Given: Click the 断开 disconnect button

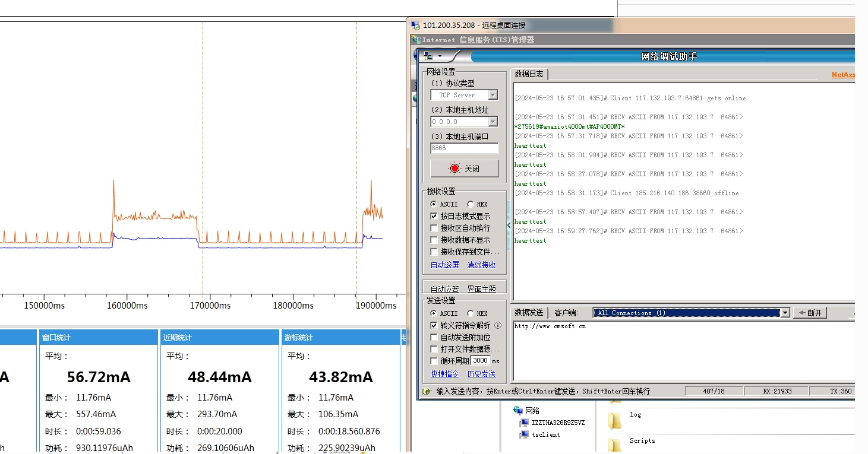Looking at the screenshot, I should coord(810,313).
